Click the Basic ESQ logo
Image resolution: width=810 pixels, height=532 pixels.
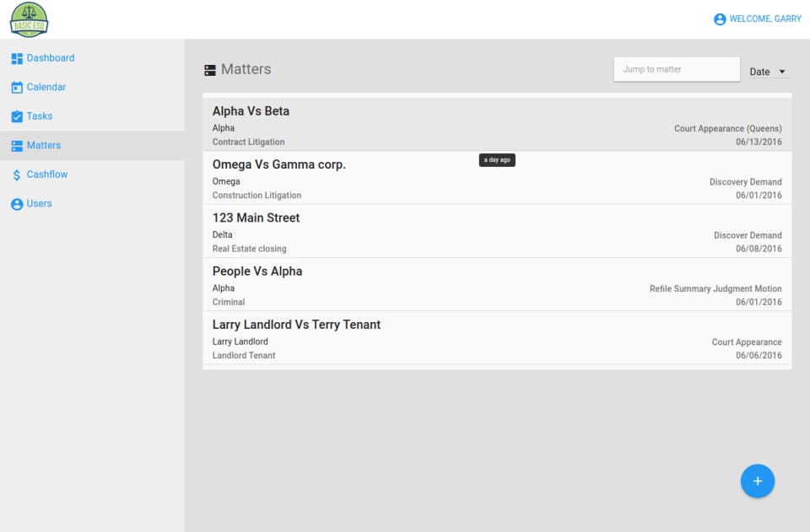[29, 19]
